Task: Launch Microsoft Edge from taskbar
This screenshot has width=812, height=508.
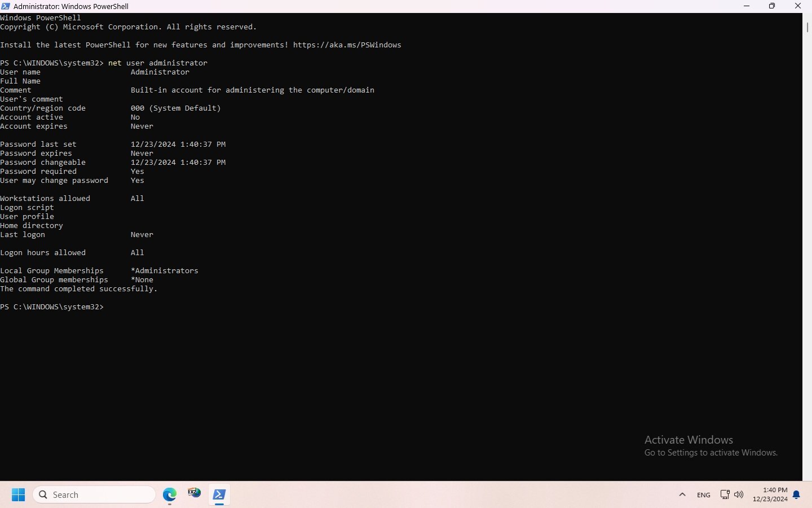Action: pyautogui.click(x=170, y=495)
